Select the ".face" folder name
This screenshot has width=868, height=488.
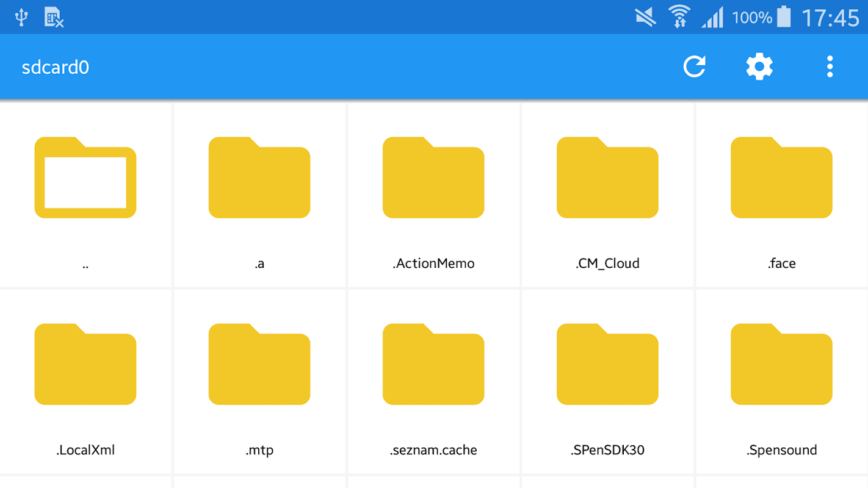tap(781, 264)
